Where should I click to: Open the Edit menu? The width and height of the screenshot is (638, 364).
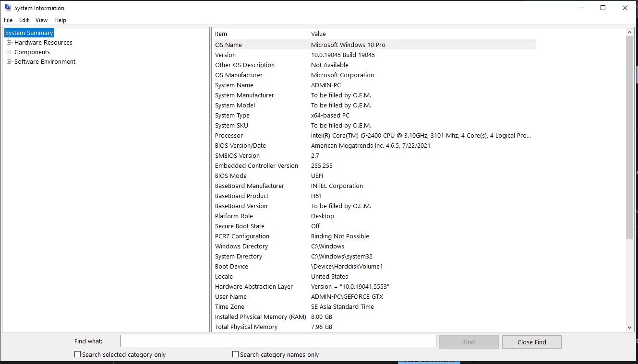[x=24, y=20]
